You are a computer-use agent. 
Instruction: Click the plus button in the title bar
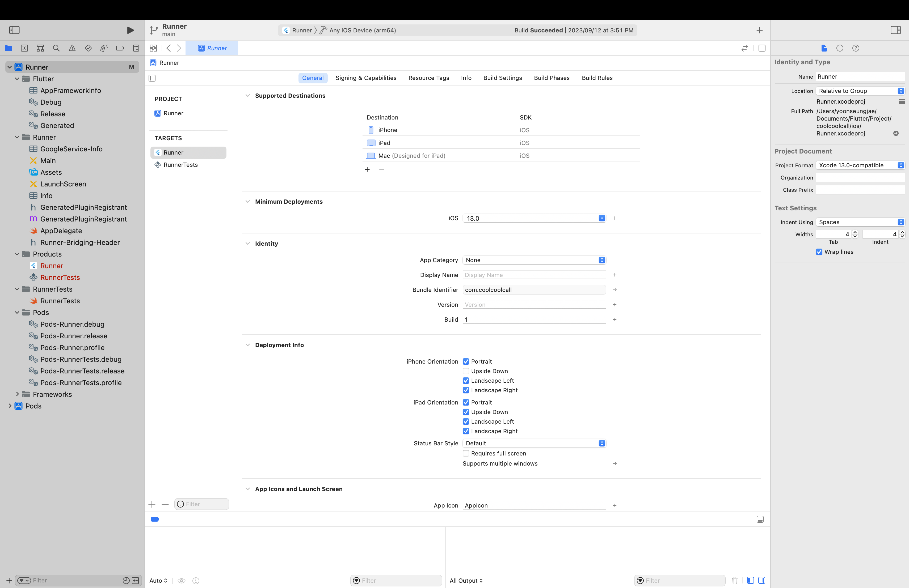click(x=759, y=30)
